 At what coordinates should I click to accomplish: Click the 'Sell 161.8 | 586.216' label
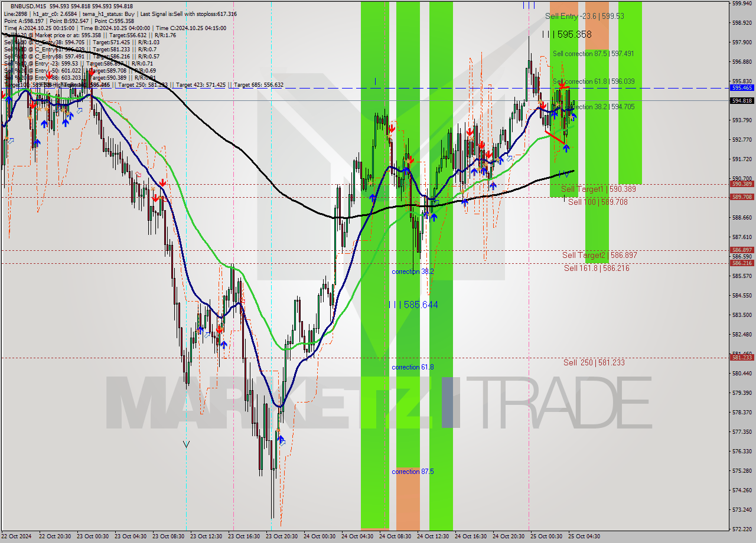597,268
